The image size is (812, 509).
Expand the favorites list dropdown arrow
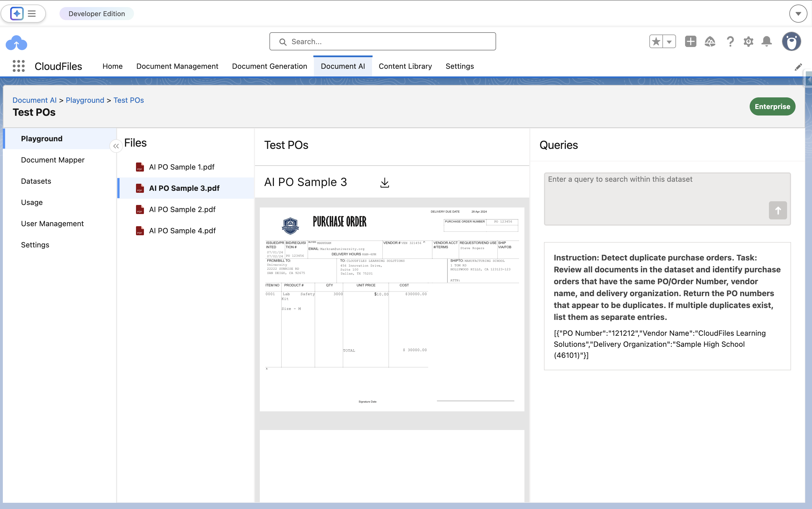pos(669,41)
